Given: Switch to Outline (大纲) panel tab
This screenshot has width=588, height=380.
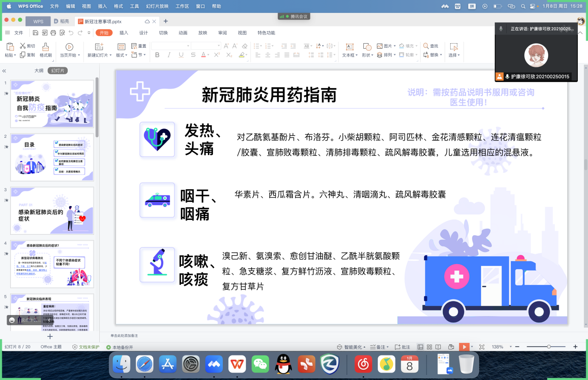Looking at the screenshot, I should point(39,71).
